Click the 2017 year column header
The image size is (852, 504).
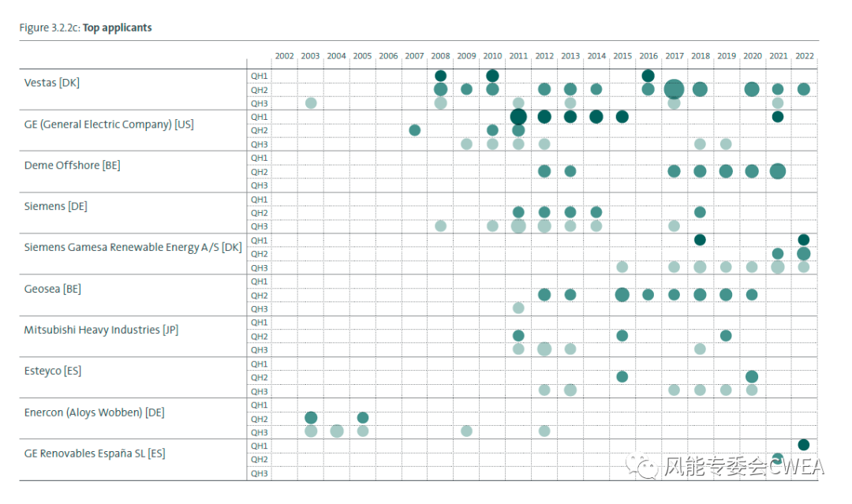pos(674,56)
